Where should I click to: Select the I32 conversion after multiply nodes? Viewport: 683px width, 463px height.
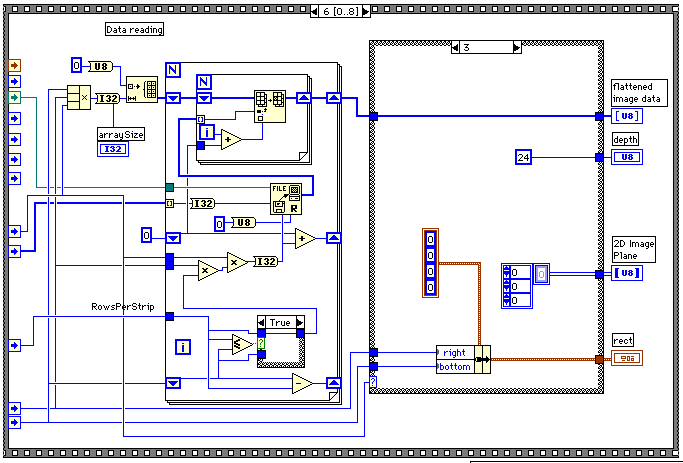coord(265,261)
